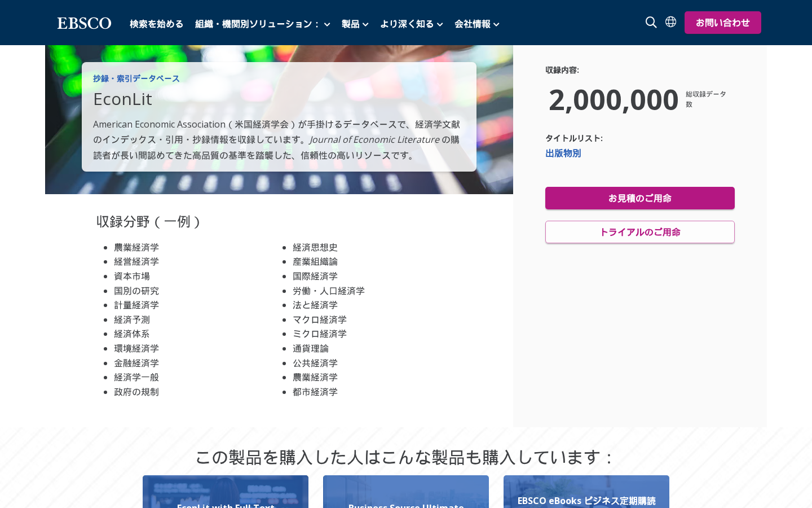Click the 収録分野（一例）section heading
This screenshot has width=812, height=508.
(149, 221)
